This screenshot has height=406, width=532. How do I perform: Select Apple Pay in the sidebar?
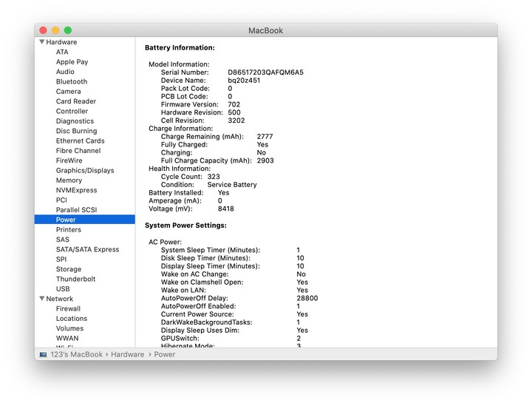click(x=72, y=62)
